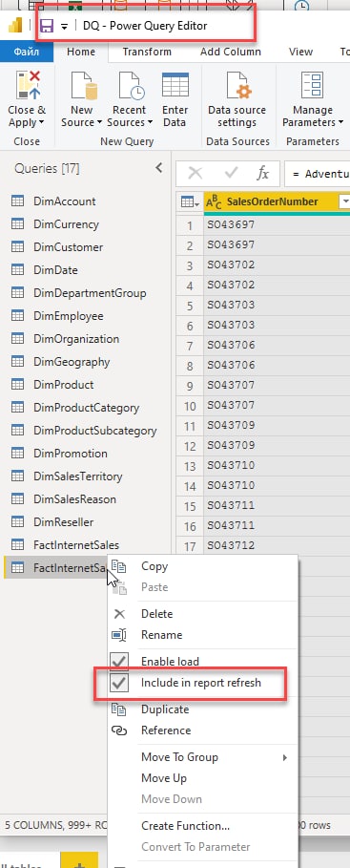
Task: Open the table menu icon at grid corner
Action: click(x=190, y=202)
